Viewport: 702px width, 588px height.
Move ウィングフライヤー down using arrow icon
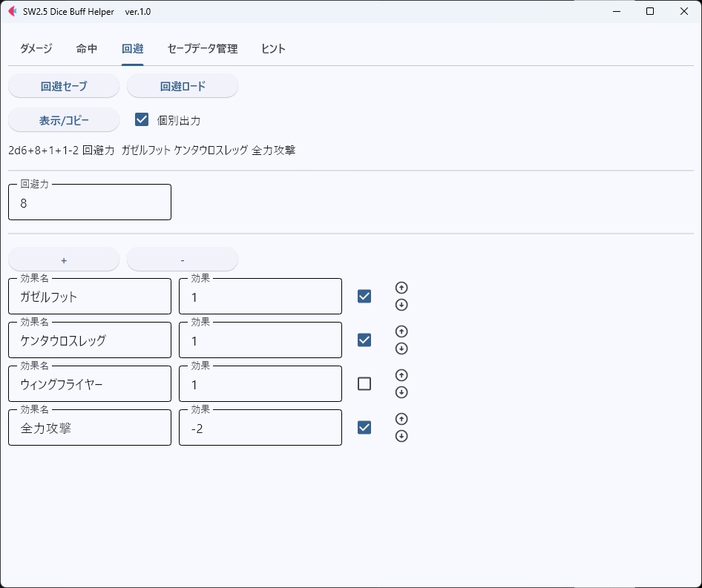[x=401, y=392]
